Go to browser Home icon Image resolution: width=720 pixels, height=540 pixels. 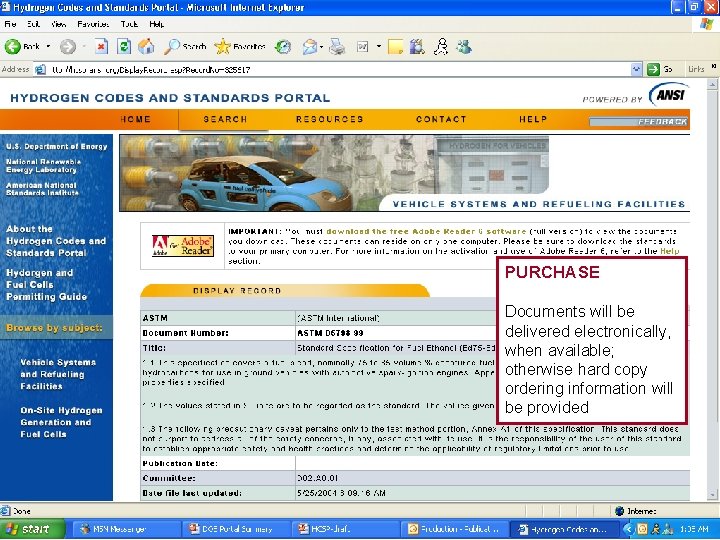click(146, 46)
